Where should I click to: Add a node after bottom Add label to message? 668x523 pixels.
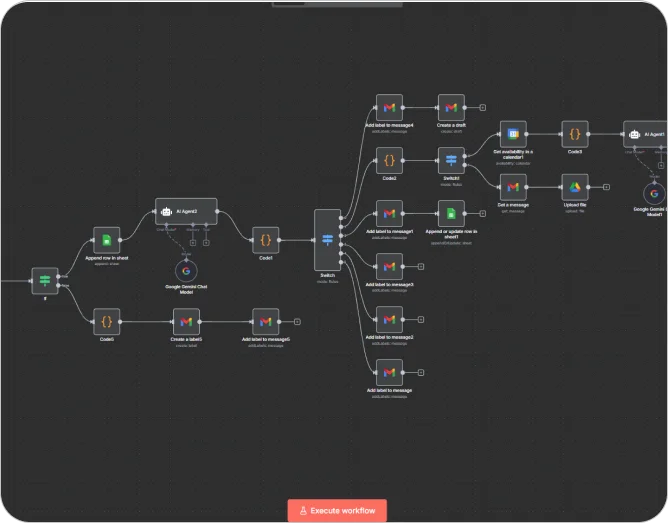pyautogui.click(x=421, y=373)
